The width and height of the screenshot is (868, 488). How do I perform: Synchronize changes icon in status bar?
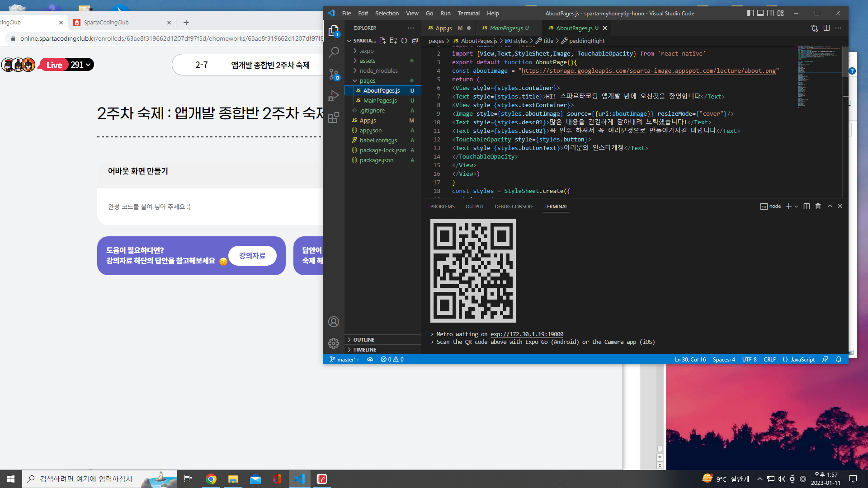click(x=370, y=359)
